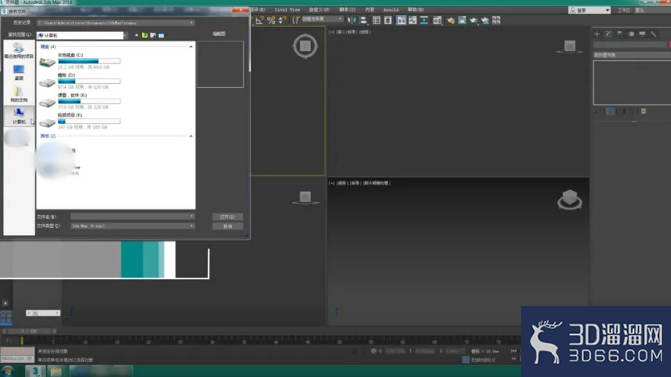The height and width of the screenshot is (377, 671).
Task: Open the Material Editor
Action: (x=437, y=20)
